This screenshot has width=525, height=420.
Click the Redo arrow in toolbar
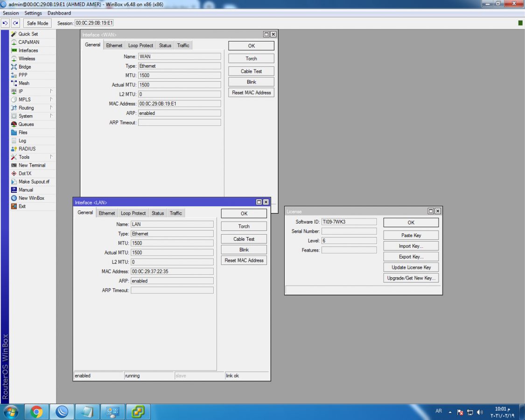pos(15,23)
